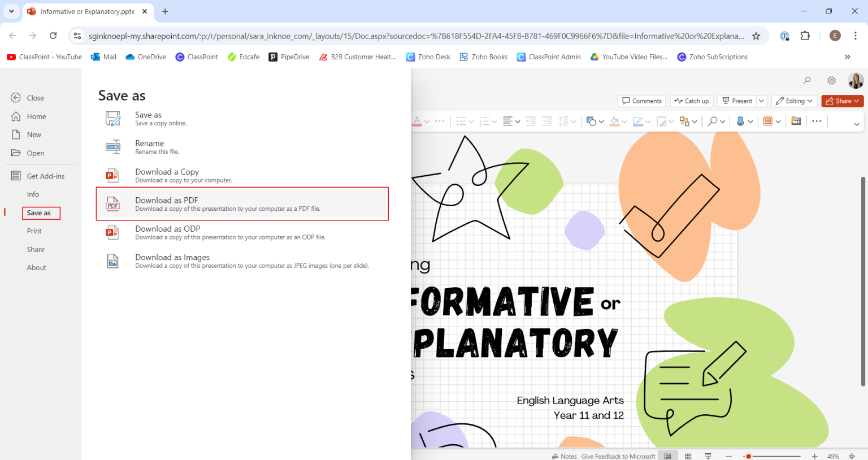The width and height of the screenshot is (868, 460).
Task: Select the text alignment icon
Action: coord(507,121)
